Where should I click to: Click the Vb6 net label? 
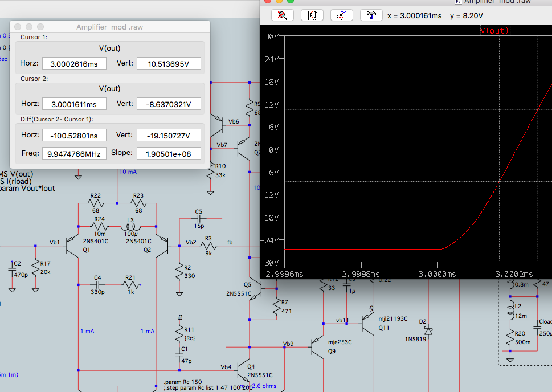(234, 121)
